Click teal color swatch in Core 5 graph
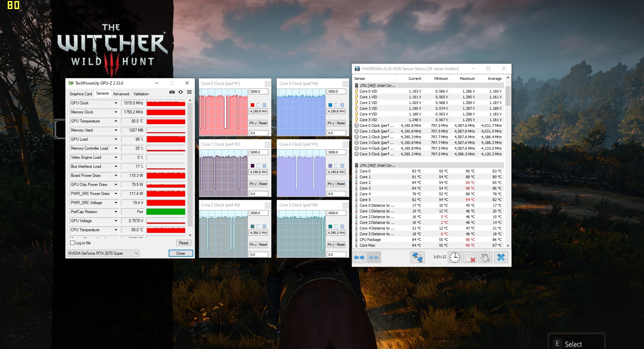This screenshot has height=349, width=644. (x=330, y=227)
